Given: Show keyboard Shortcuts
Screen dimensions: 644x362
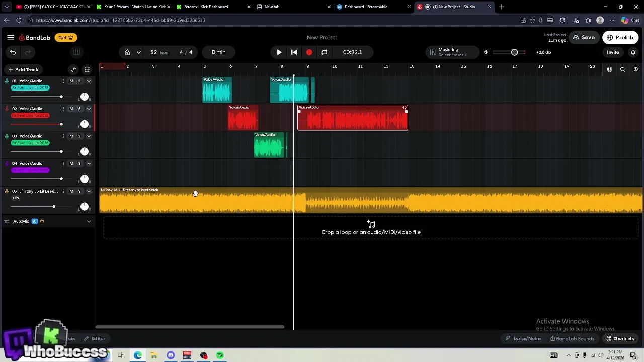Looking at the screenshot, I should pos(620,338).
